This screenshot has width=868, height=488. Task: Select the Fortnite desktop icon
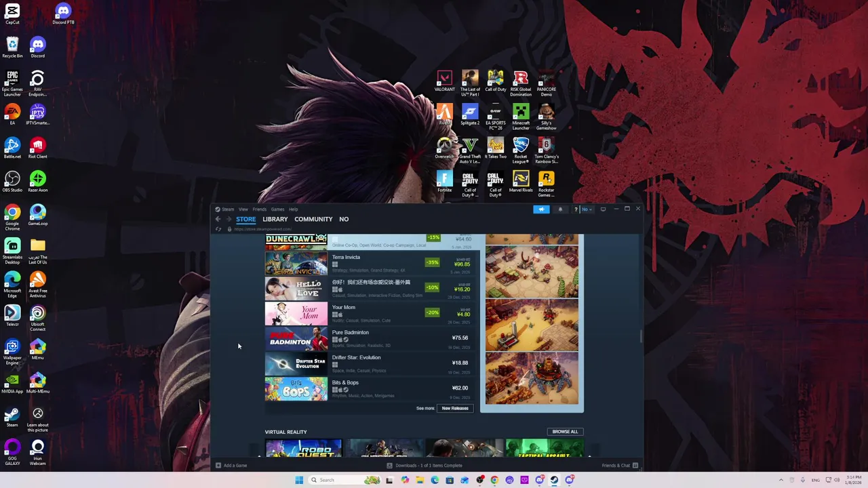pyautogui.click(x=444, y=182)
